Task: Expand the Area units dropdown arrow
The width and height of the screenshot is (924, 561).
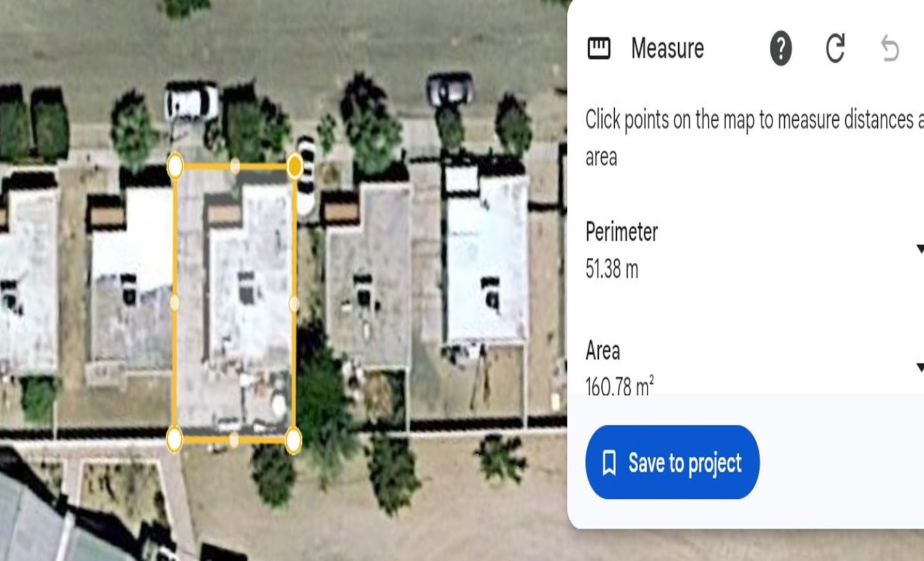Action: click(920, 368)
